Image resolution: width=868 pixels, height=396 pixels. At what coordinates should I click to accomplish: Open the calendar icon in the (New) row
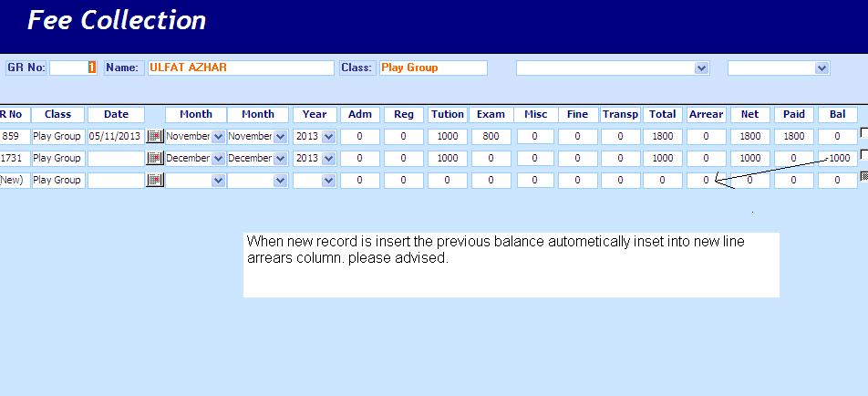click(155, 181)
